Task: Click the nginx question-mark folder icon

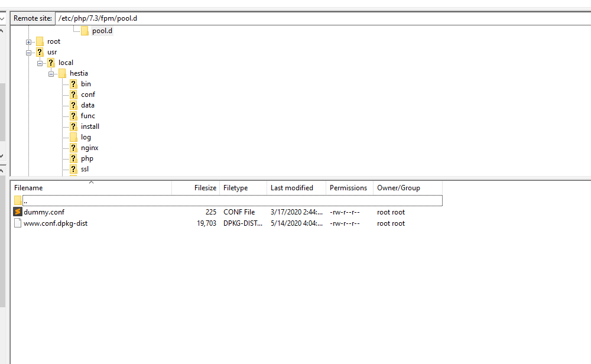Action: click(73, 147)
